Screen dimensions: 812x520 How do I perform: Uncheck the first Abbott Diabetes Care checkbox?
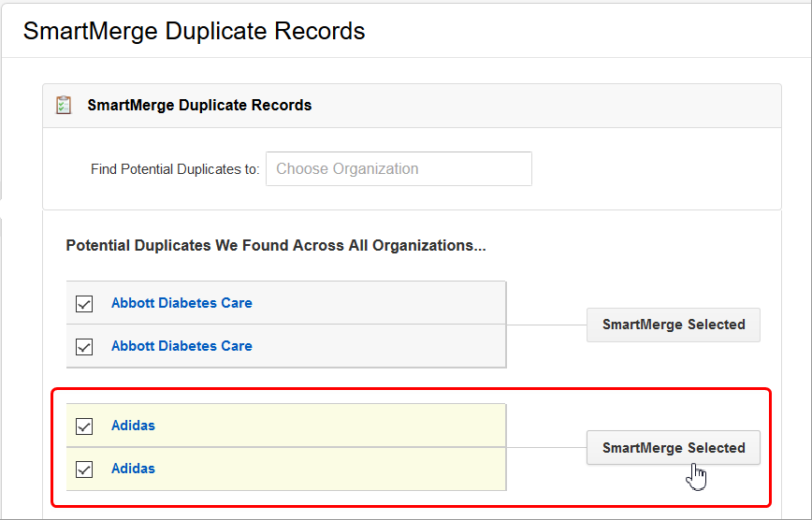click(84, 304)
